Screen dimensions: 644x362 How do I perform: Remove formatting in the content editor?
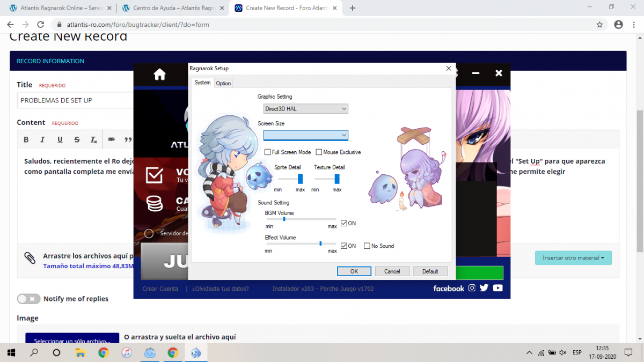pos(93,140)
